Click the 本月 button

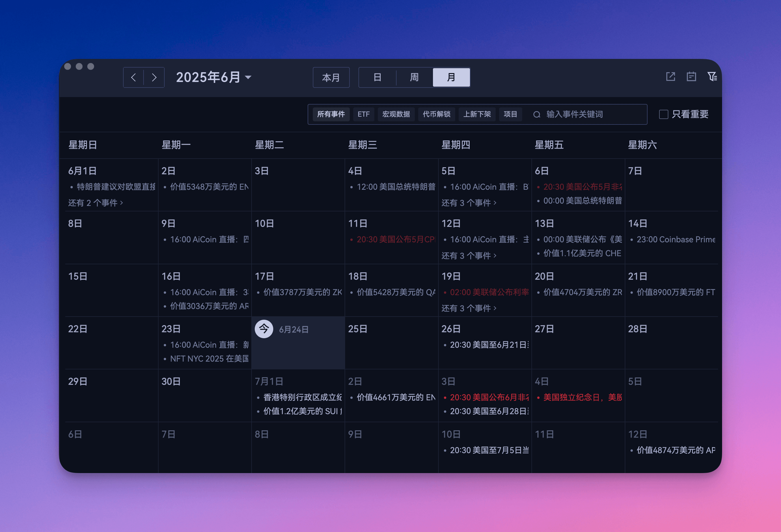[331, 77]
